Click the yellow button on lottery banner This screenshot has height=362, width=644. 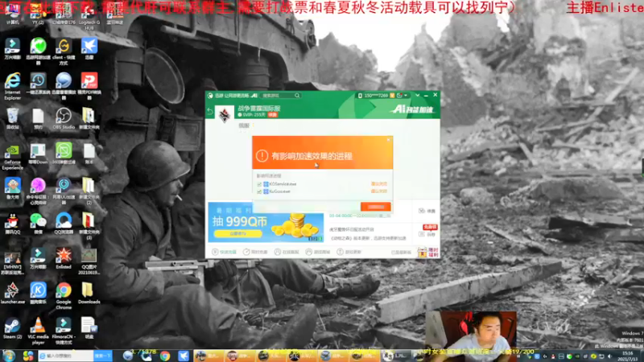point(237,233)
